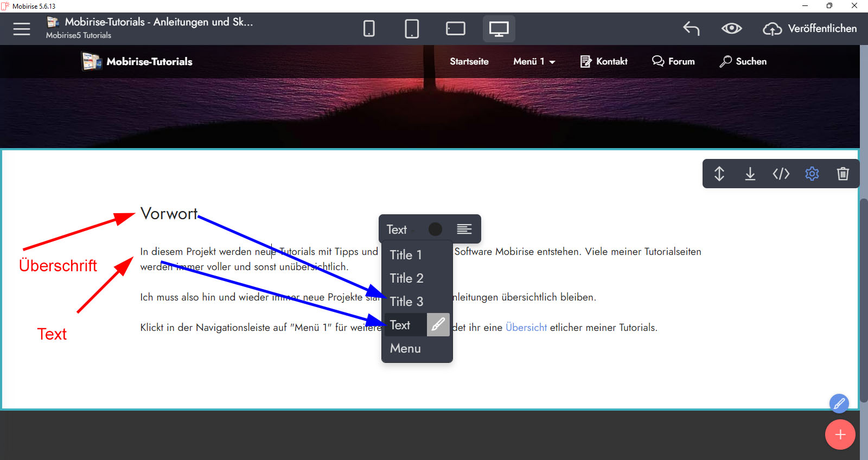Viewport: 868px width, 460px height.
Task: Open the block code editor icon
Action: 781,174
